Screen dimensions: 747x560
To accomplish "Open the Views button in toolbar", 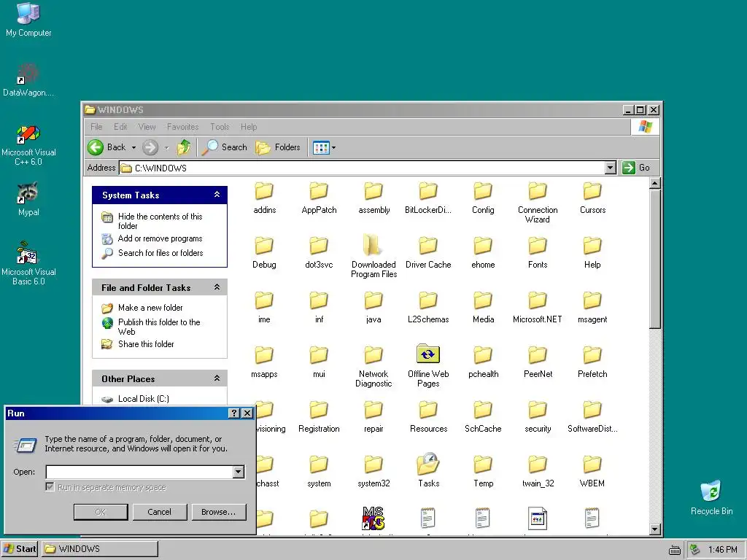I will 321,147.
